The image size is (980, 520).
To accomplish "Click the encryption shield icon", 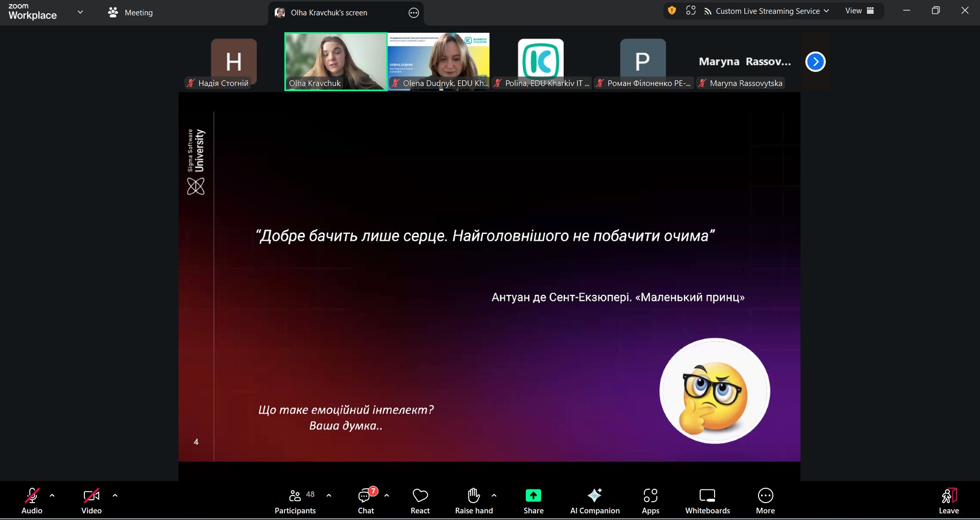I will pos(672,11).
